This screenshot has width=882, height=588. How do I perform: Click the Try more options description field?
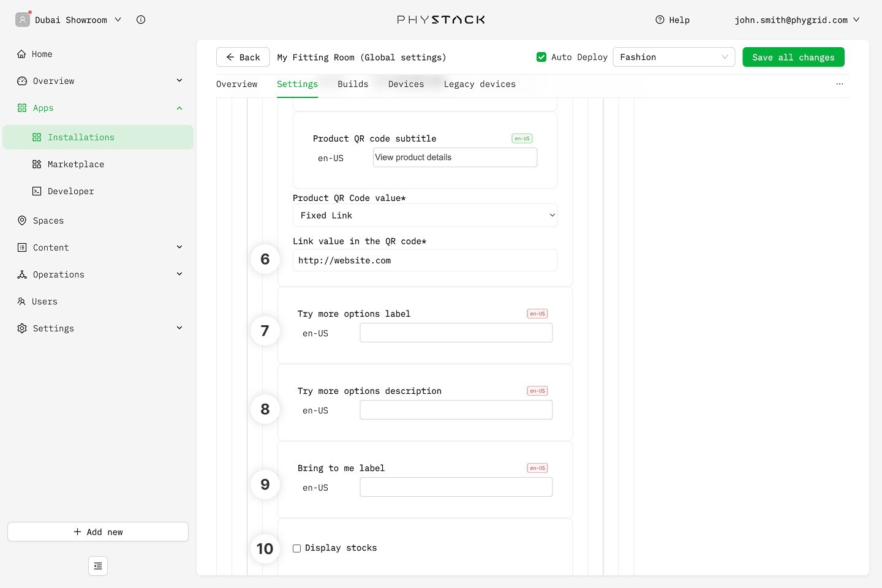[x=456, y=410]
